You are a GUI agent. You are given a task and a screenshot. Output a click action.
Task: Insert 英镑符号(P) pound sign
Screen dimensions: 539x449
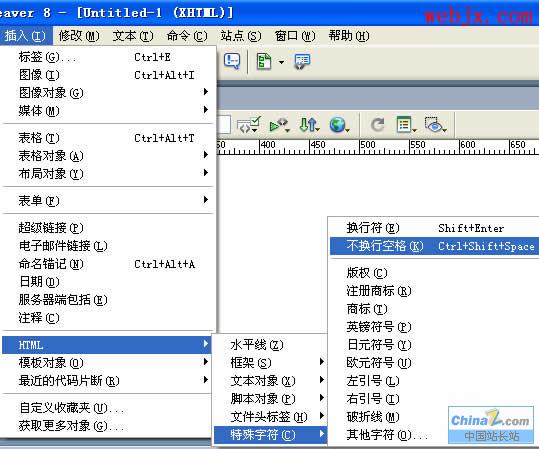tap(434, 327)
